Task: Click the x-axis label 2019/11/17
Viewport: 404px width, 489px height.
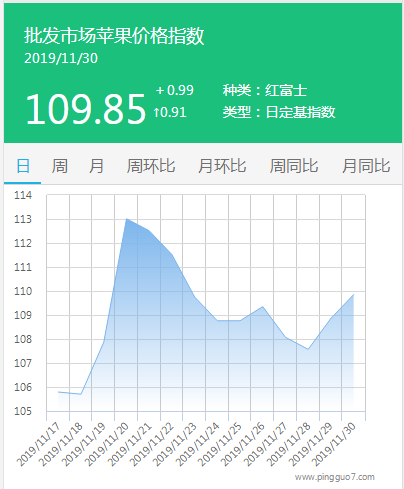Action: tap(38, 444)
